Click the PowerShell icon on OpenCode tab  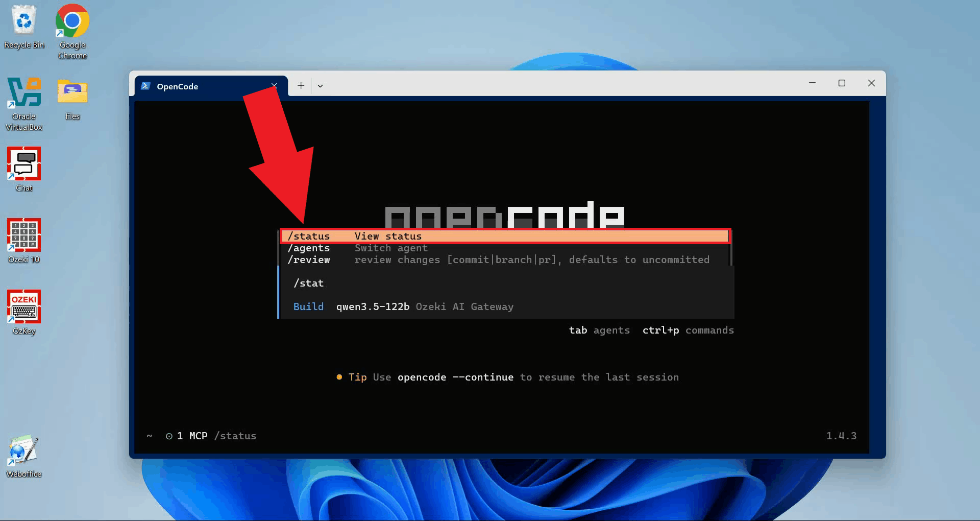(145, 86)
